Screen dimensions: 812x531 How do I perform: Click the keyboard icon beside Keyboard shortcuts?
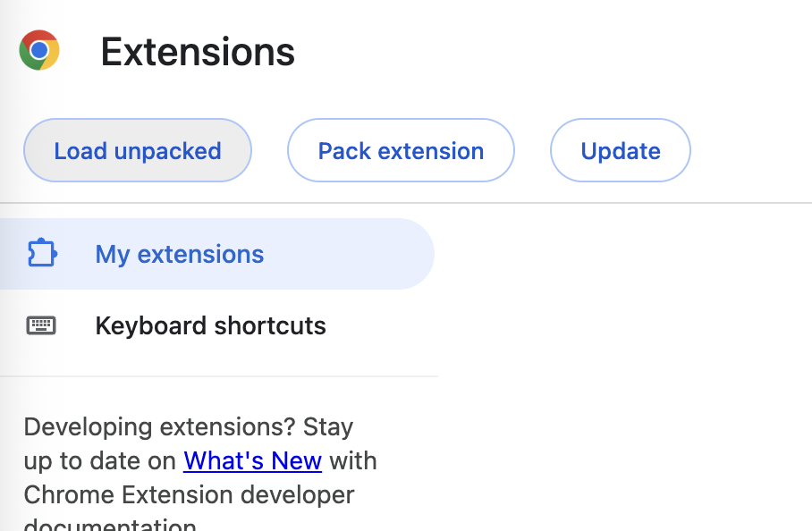tap(41, 325)
